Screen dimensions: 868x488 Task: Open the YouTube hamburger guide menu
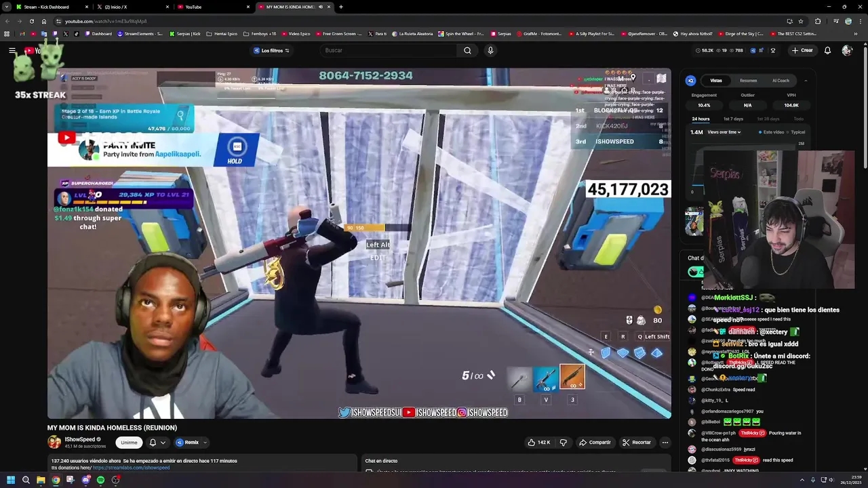pos(12,50)
